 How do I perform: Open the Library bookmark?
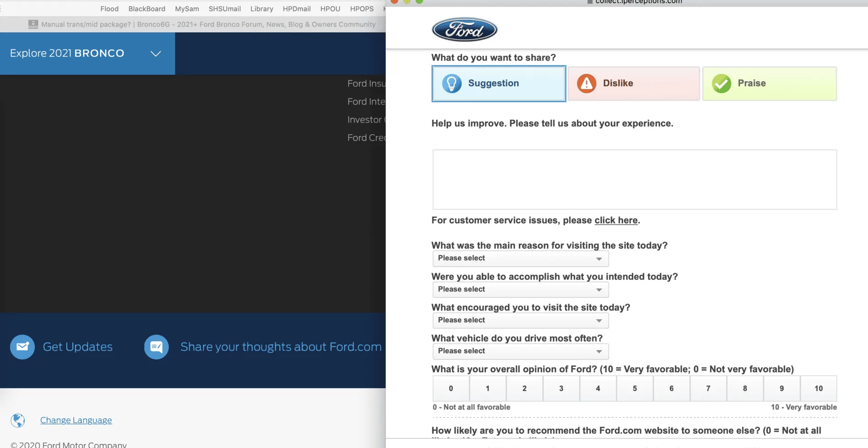coord(261,9)
